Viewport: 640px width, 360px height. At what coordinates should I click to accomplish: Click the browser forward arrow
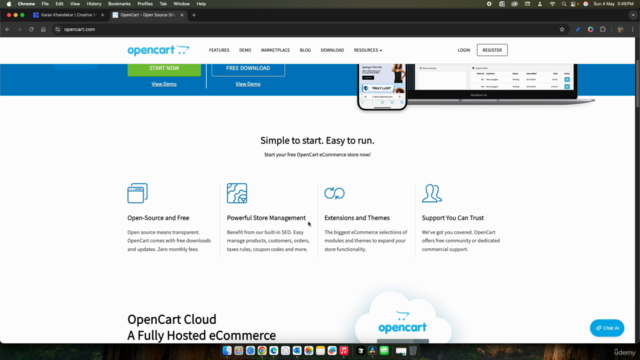click(x=19, y=29)
